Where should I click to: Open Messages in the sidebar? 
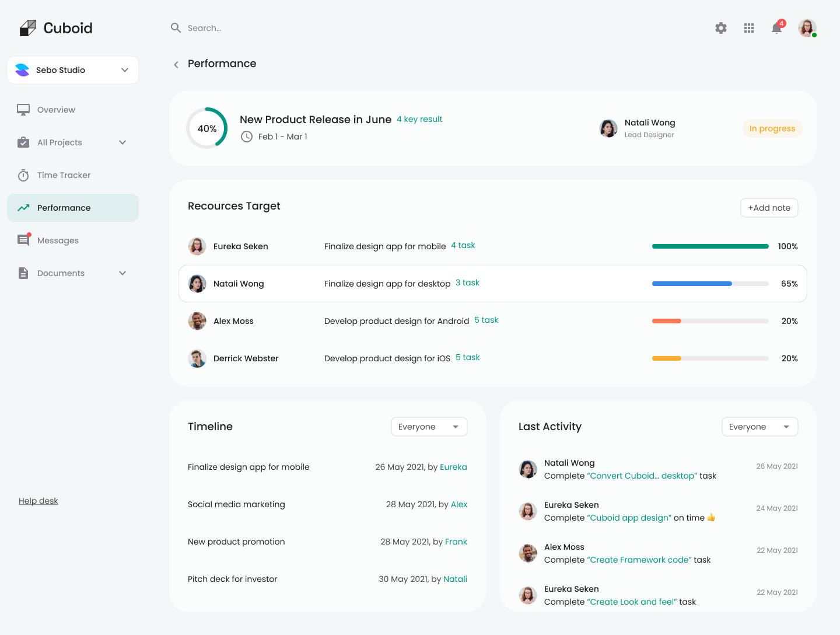click(58, 240)
